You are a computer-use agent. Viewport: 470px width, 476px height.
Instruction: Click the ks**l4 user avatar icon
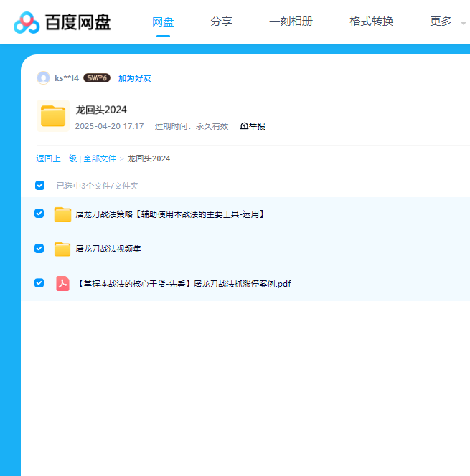(43, 78)
